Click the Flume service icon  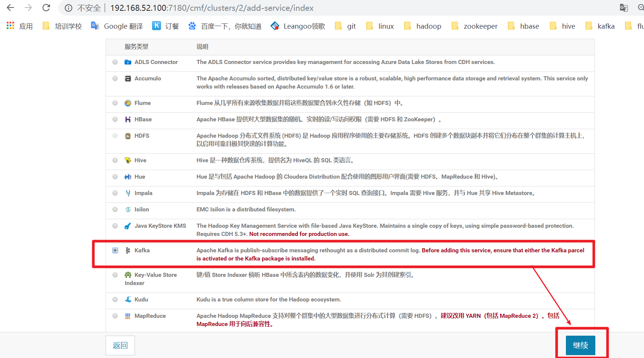(x=128, y=103)
